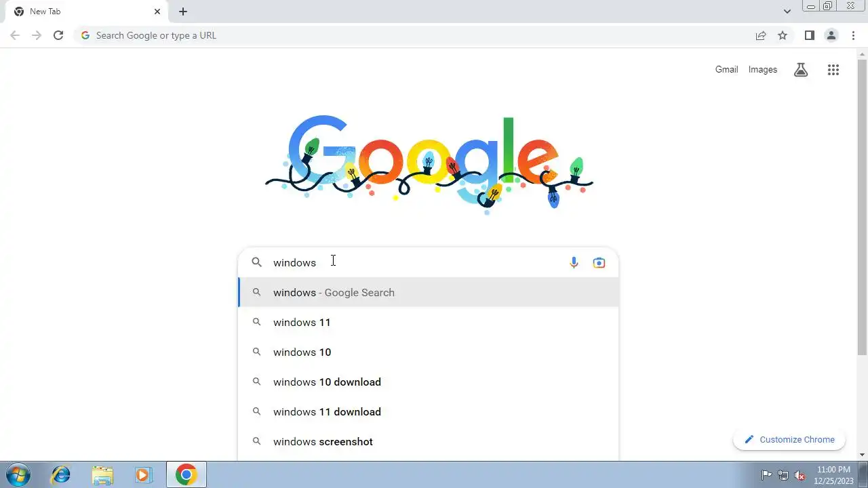Click the Back navigation arrow

[15, 35]
